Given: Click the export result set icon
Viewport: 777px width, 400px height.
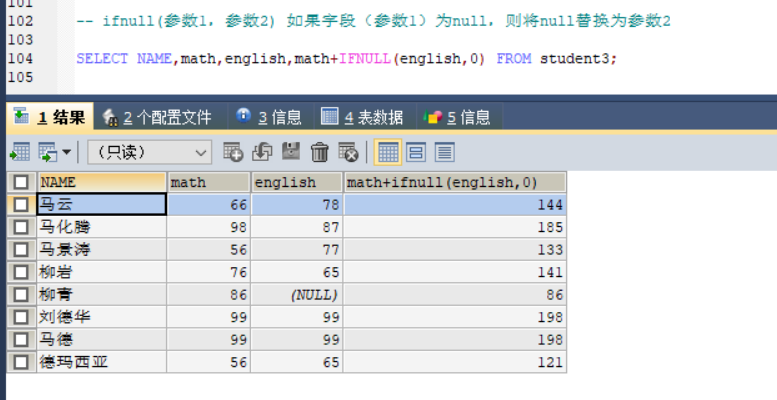Looking at the screenshot, I should pos(20,152).
